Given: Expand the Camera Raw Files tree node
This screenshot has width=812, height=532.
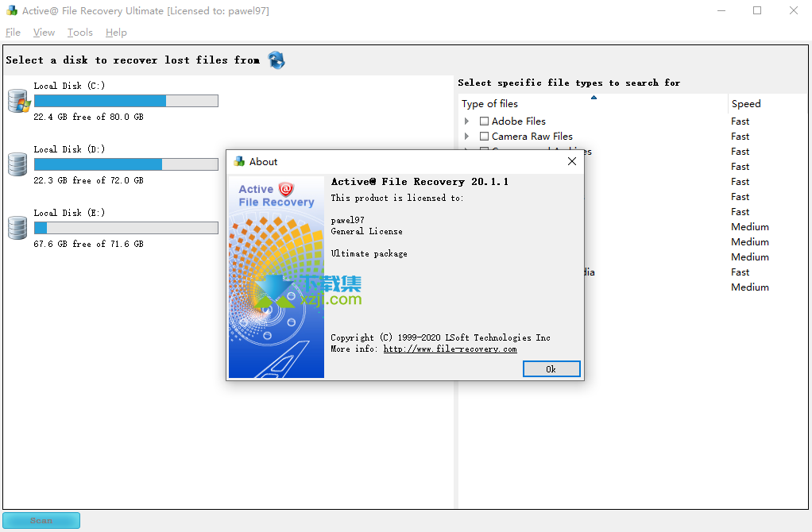Looking at the screenshot, I should coord(467,136).
